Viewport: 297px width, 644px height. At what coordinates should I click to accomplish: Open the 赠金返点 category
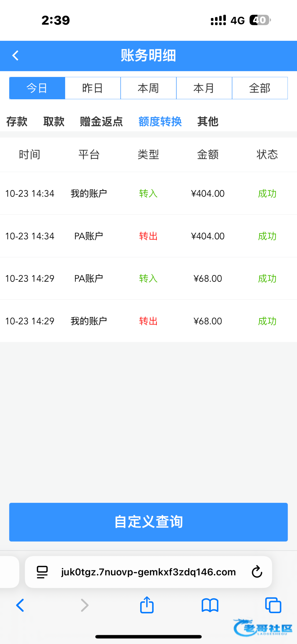coord(101,122)
